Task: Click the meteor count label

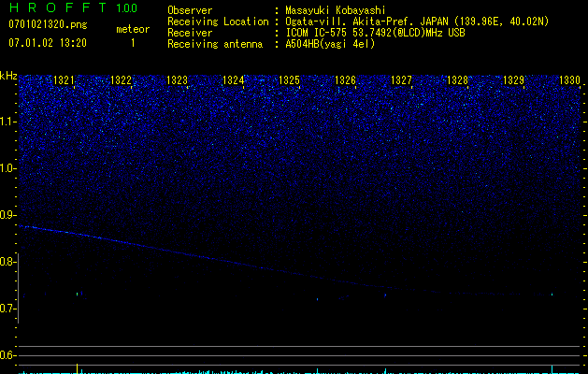Action: 132,29
